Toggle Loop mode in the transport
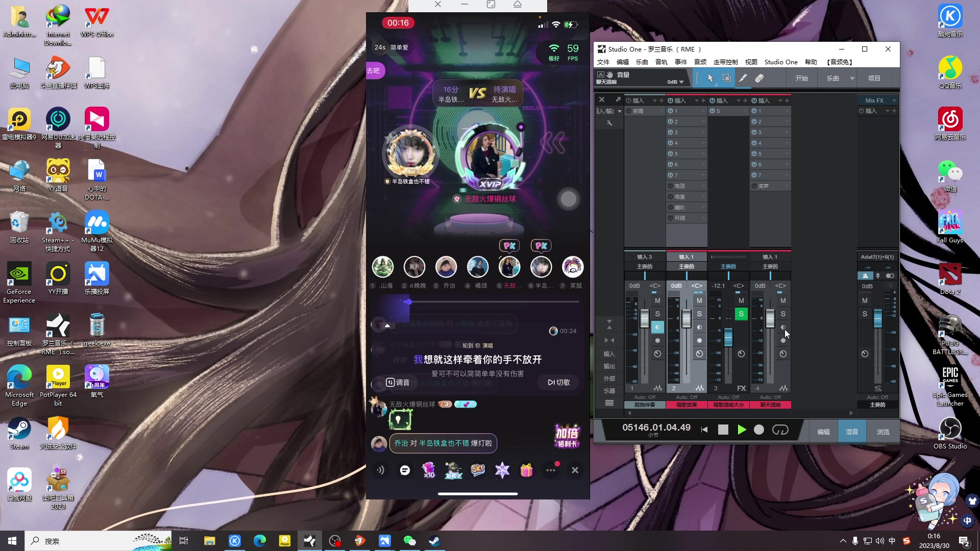Viewport: 980px width, 551px height. point(780,430)
